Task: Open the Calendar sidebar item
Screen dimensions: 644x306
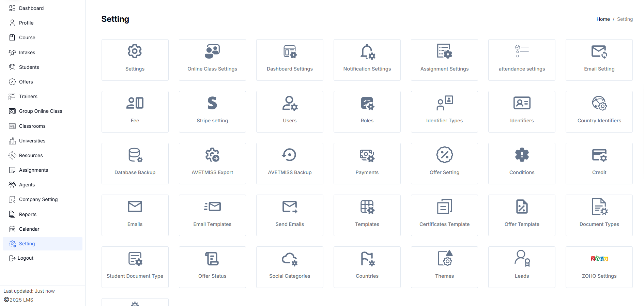Action: tap(29, 229)
